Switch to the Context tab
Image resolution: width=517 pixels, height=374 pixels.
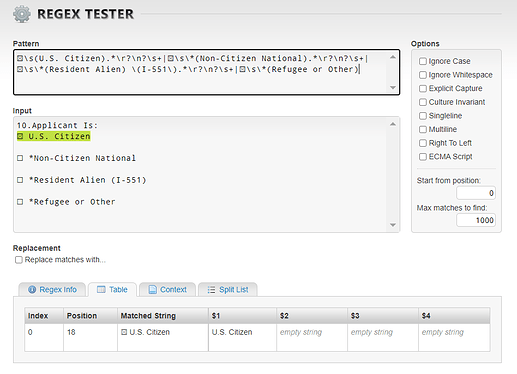pyautogui.click(x=168, y=289)
